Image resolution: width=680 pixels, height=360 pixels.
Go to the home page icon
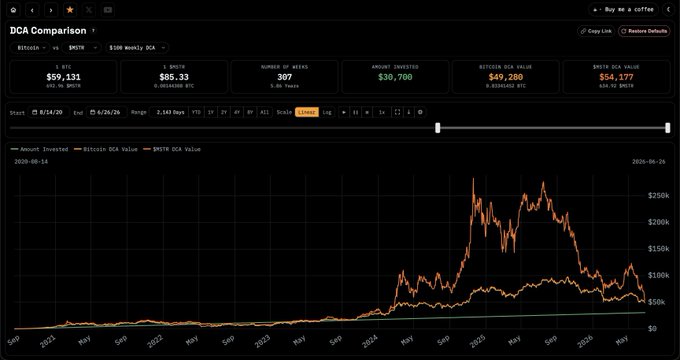(x=13, y=10)
